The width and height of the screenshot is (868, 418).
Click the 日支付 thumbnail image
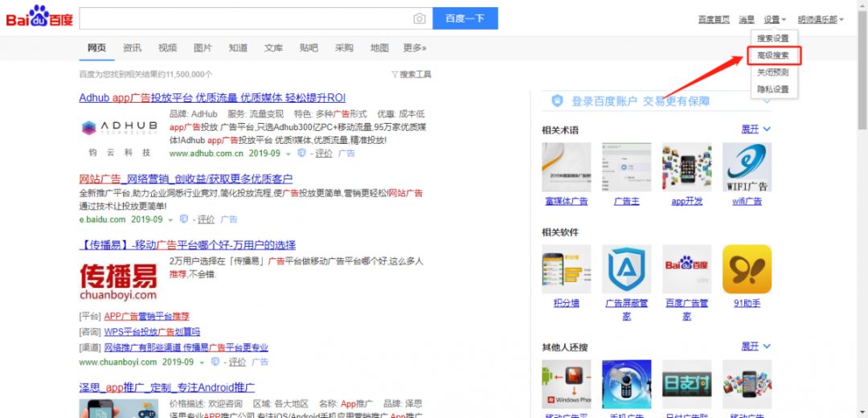coord(687,384)
